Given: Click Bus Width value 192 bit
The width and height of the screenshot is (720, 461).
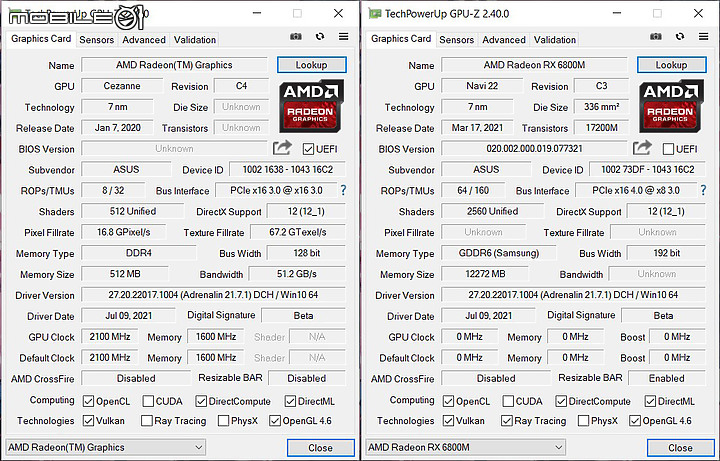Looking at the screenshot, I should tap(666, 253).
